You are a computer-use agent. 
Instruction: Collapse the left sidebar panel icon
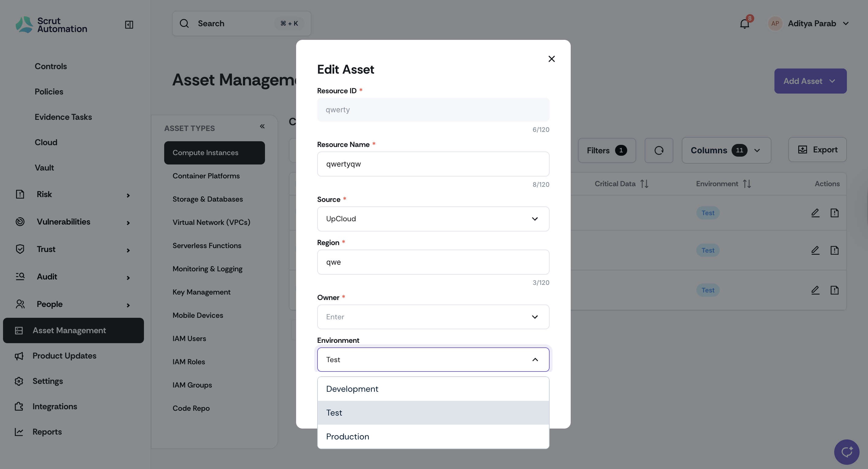[x=129, y=24]
